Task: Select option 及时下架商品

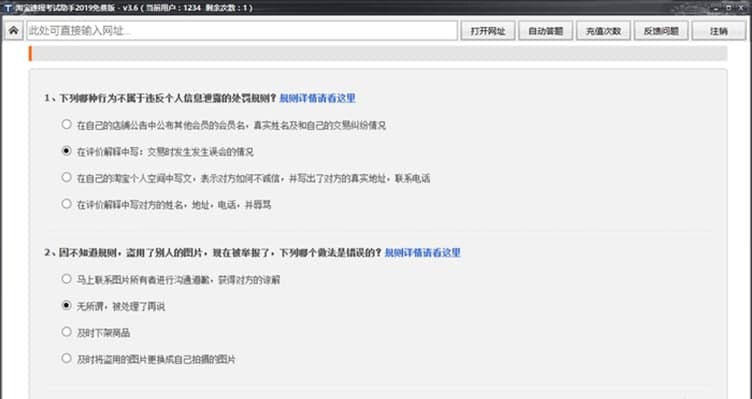Action: coord(67,331)
